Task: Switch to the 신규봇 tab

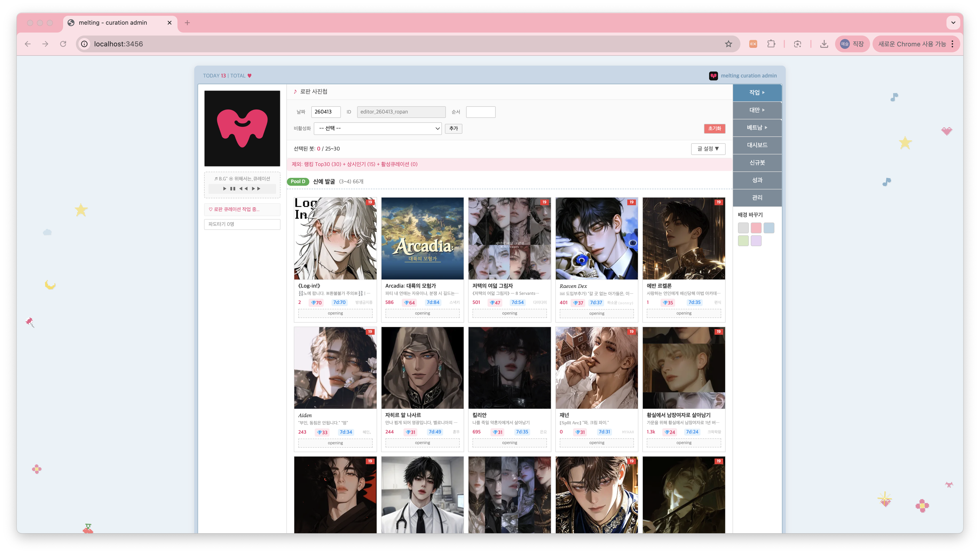Action: 757,163
